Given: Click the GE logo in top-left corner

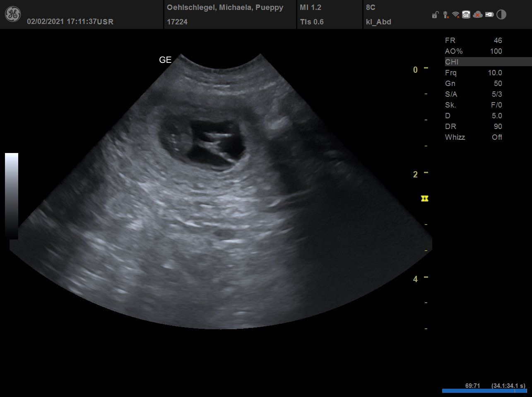Looking at the screenshot, I should point(12,14).
